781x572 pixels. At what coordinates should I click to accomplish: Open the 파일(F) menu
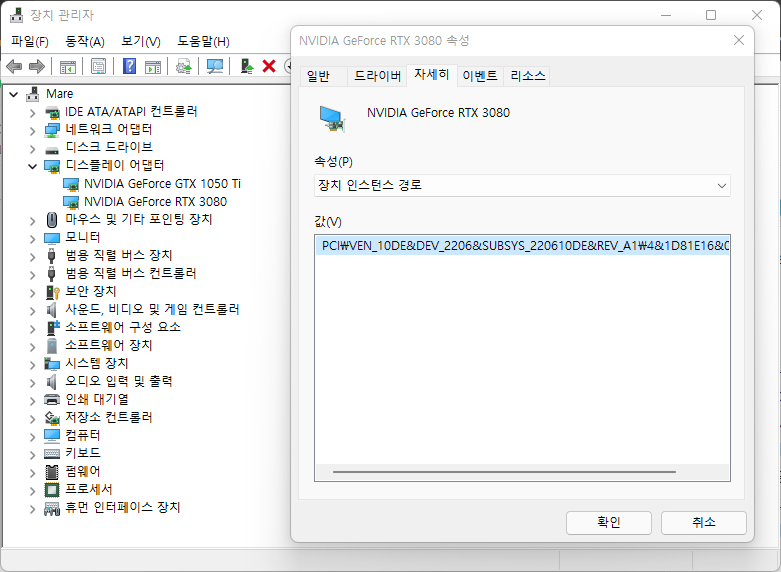coord(30,41)
